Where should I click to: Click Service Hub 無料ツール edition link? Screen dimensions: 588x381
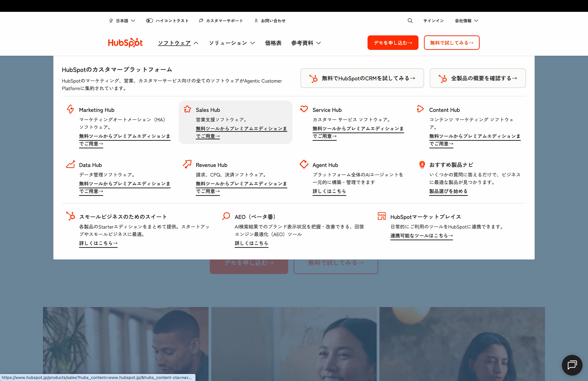(358, 132)
